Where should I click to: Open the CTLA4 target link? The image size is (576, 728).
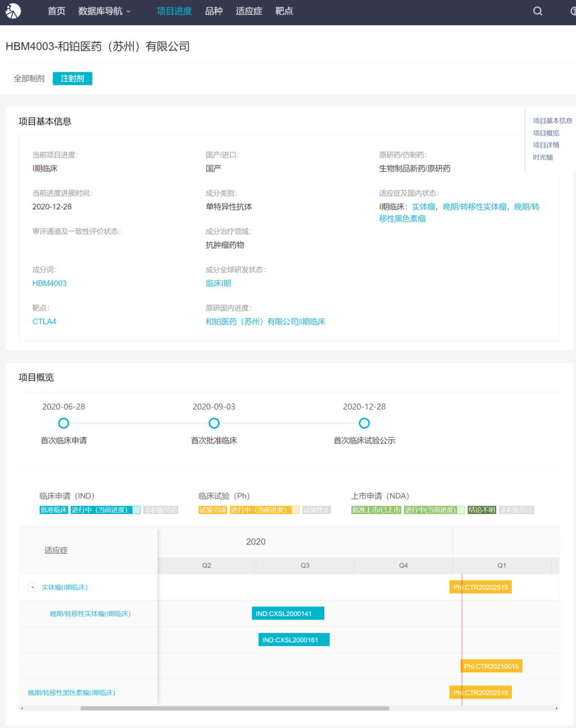[44, 322]
